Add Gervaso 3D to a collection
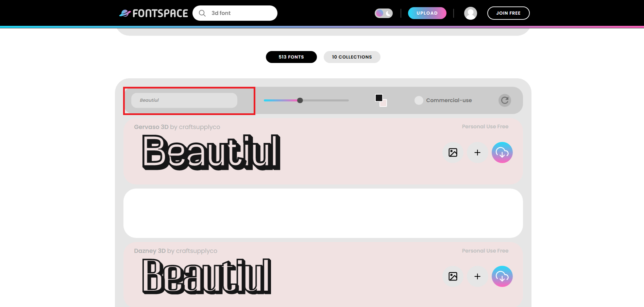 (x=477, y=152)
